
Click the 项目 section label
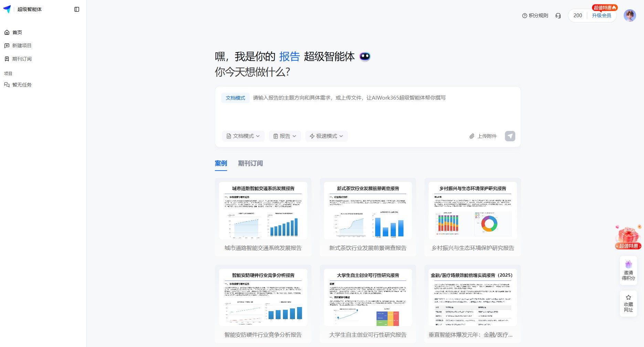coord(8,73)
